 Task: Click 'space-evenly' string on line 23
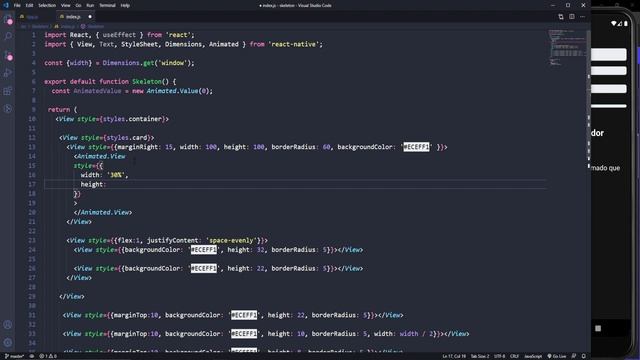click(x=231, y=240)
